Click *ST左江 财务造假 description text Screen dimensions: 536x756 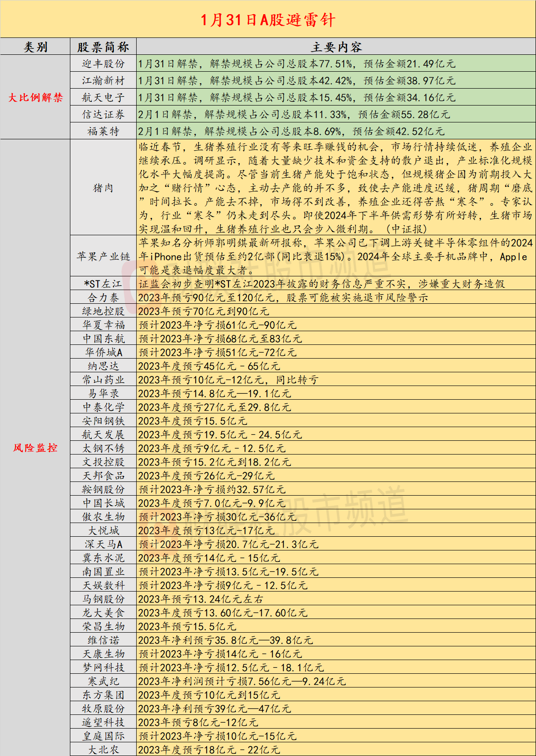322,284
